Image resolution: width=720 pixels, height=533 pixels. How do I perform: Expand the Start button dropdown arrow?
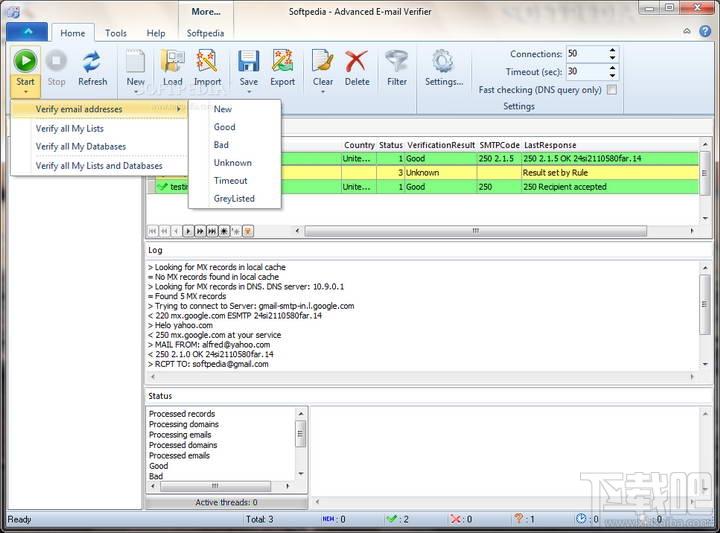(x=25, y=92)
